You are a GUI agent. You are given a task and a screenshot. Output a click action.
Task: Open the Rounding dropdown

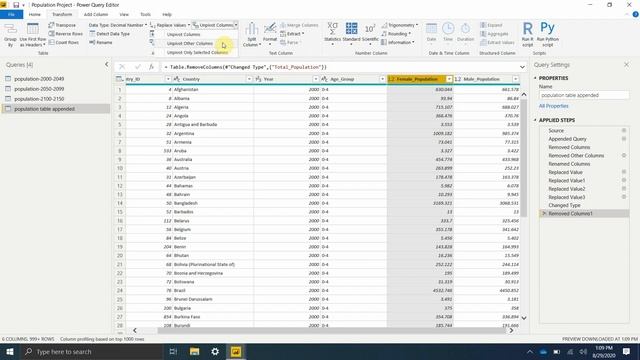396,34
